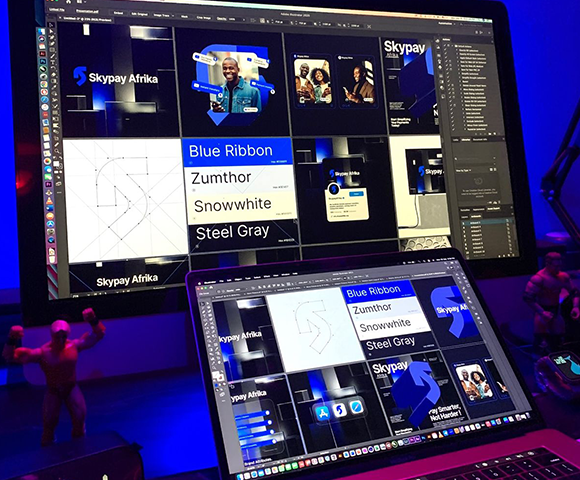
Task: Collapse the Default Actions folder
Action: (453, 46)
